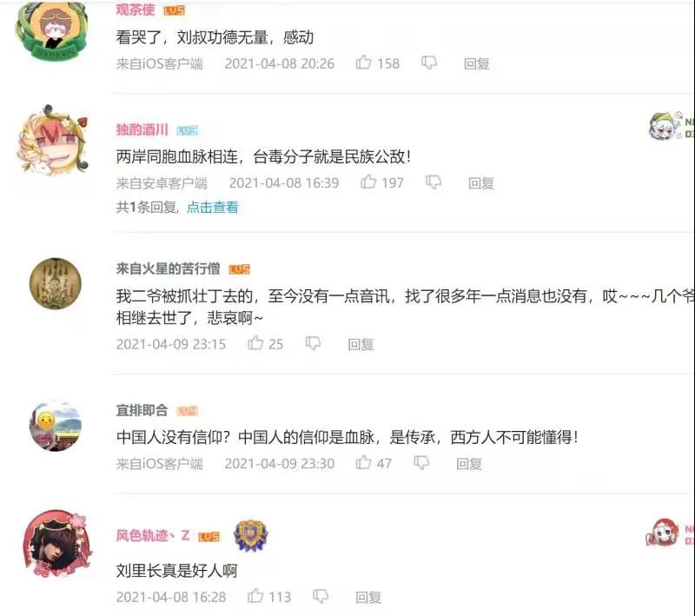Open the 来自火星的苦行僧 username link

click(168, 268)
